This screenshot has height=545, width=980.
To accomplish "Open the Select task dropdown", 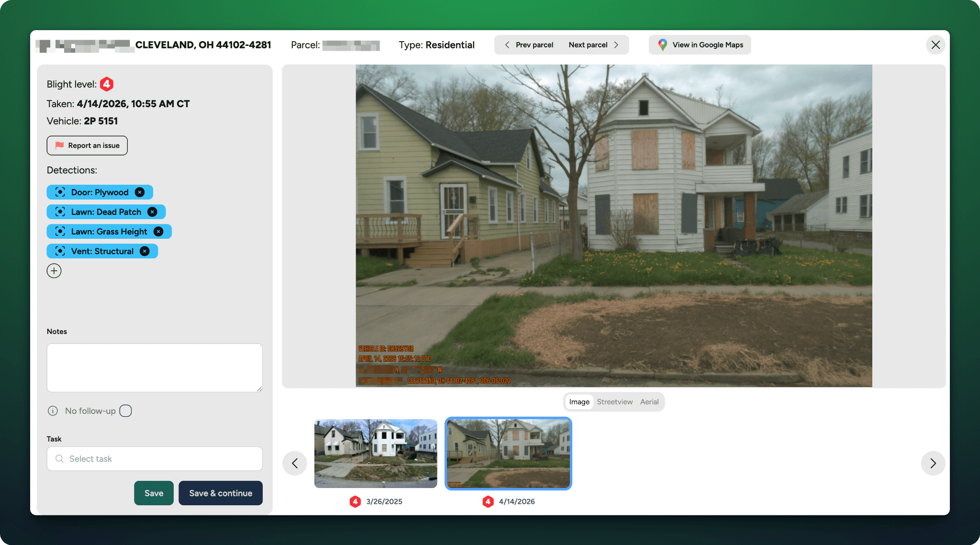I will pos(155,459).
